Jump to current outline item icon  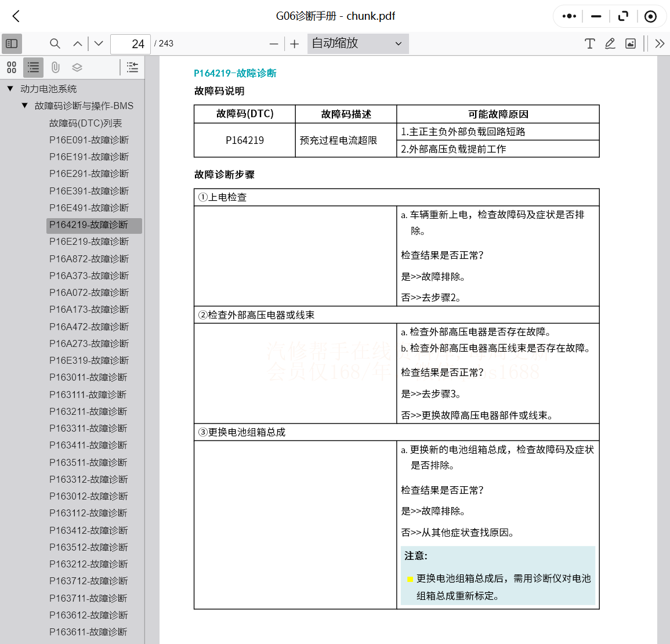pyautogui.click(x=132, y=67)
